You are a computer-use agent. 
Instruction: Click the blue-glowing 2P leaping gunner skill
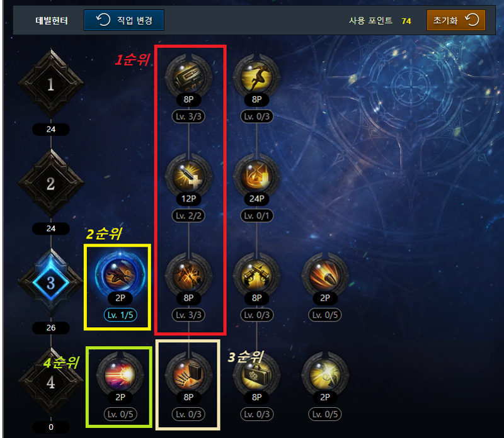tap(120, 276)
